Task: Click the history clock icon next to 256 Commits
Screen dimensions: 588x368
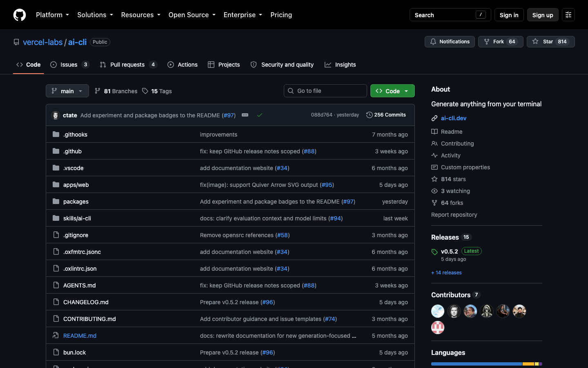Action: [x=370, y=115]
